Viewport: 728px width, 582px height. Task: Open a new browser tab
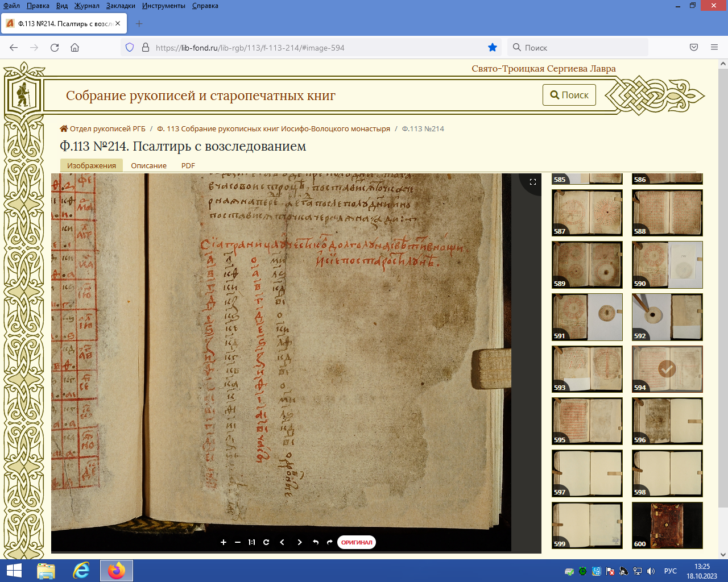tap(139, 24)
